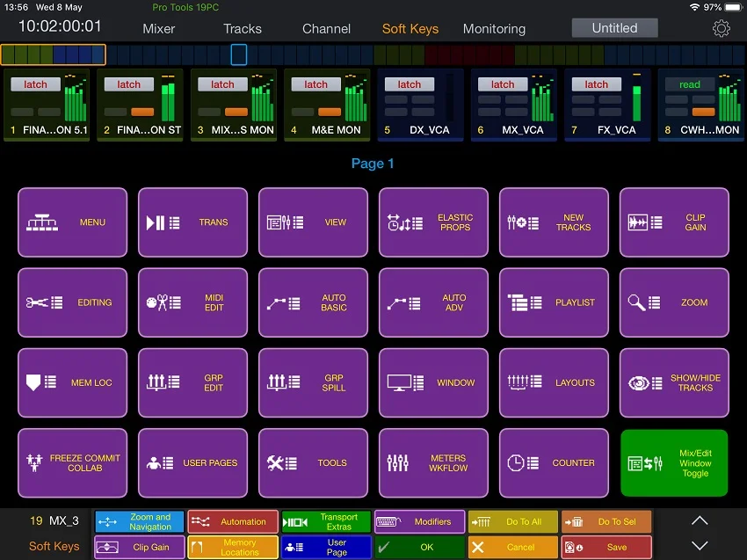Toggle latch mode on MX_VCA track
Image resolution: width=747 pixels, height=560 pixels.
(503, 84)
